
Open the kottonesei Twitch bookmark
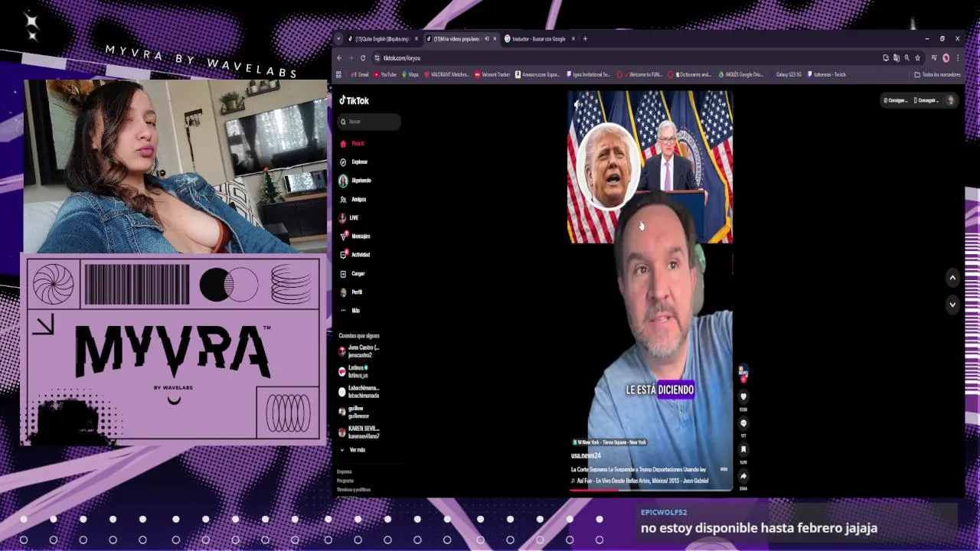point(827,75)
